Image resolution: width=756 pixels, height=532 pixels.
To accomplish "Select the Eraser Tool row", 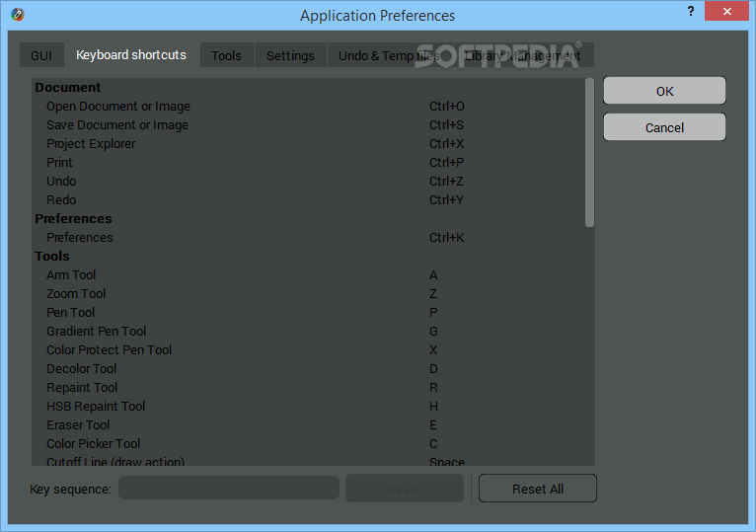I will point(309,425).
